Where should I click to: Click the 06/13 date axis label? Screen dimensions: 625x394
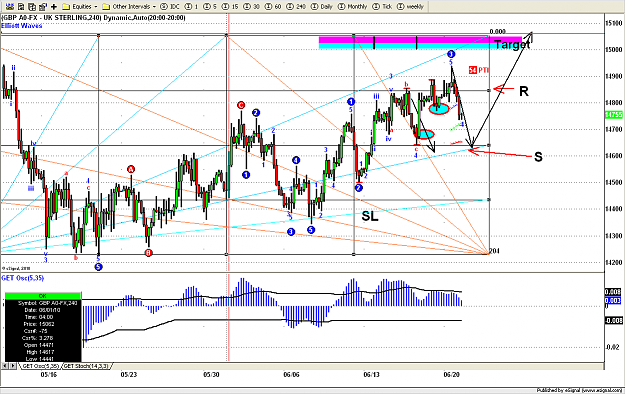(371, 374)
